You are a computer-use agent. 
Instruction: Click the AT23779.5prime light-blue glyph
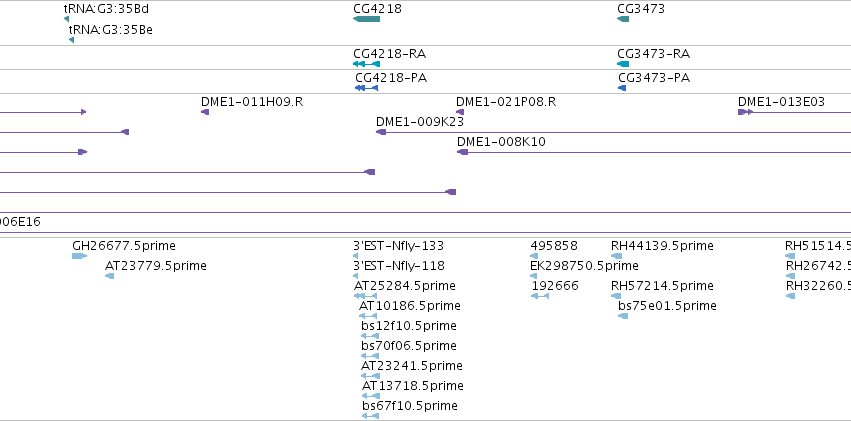point(109,276)
